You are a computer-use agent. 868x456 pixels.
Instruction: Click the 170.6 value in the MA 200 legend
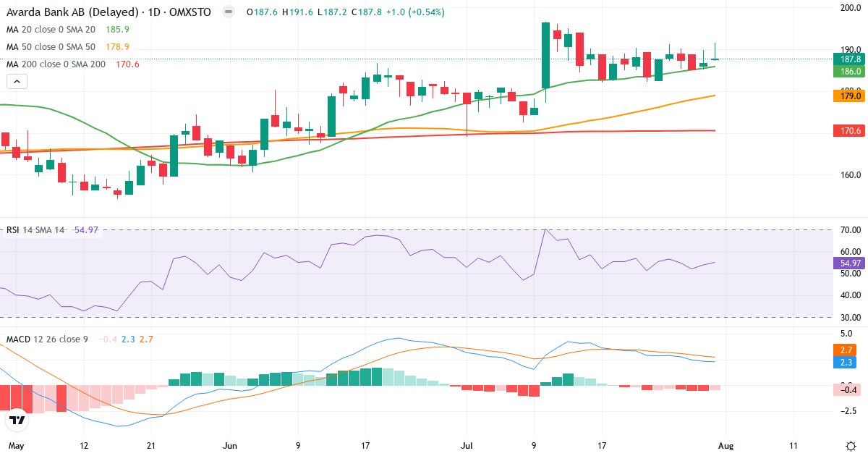[x=127, y=64]
